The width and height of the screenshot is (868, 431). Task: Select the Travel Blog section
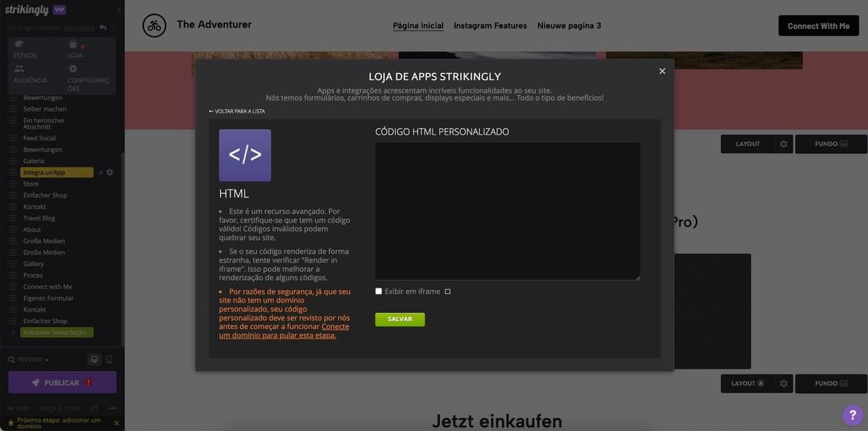[39, 218]
